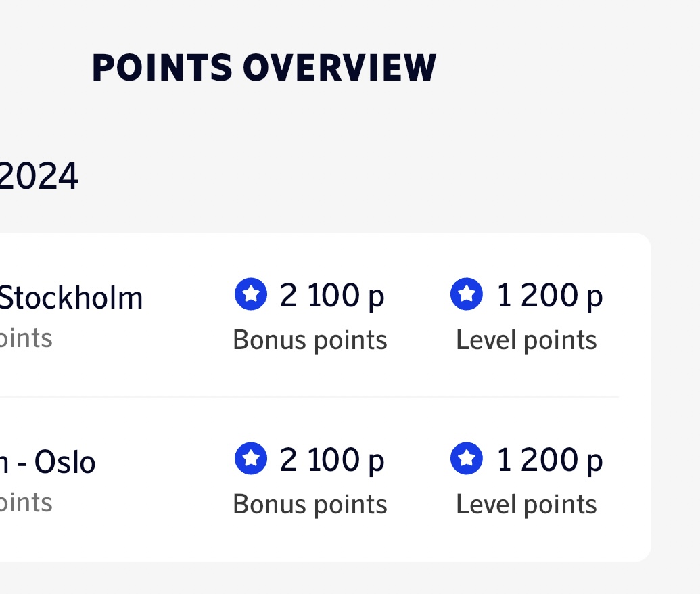This screenshot has height=594, width=700.
Task: Click the Bonus points label in Stockholm row
Action: [310, 340]
